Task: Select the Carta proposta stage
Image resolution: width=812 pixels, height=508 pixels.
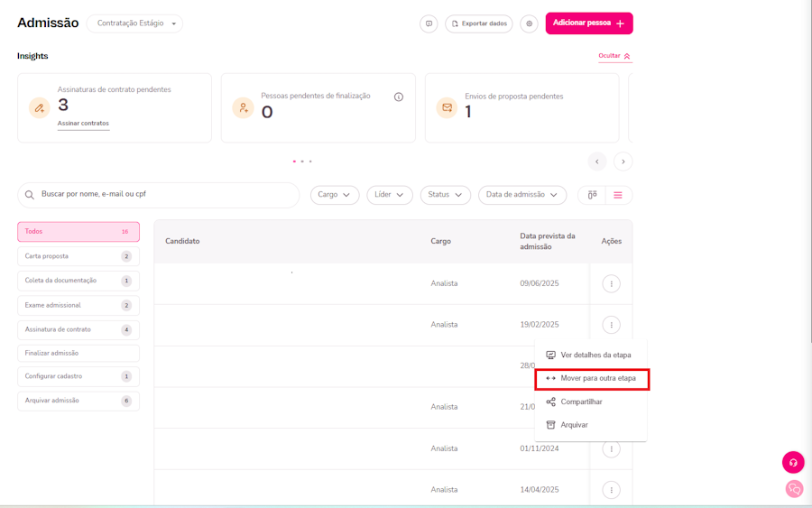Action: (78, 256)
